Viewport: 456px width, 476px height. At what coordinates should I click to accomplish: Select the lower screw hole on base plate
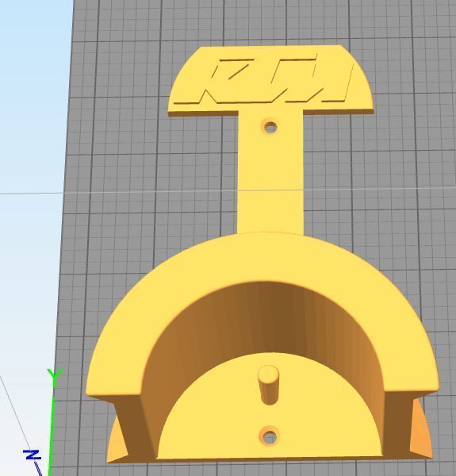269,436
